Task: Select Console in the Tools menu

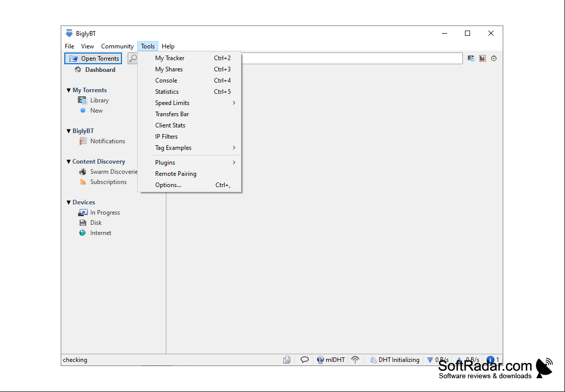Action: 189,80
